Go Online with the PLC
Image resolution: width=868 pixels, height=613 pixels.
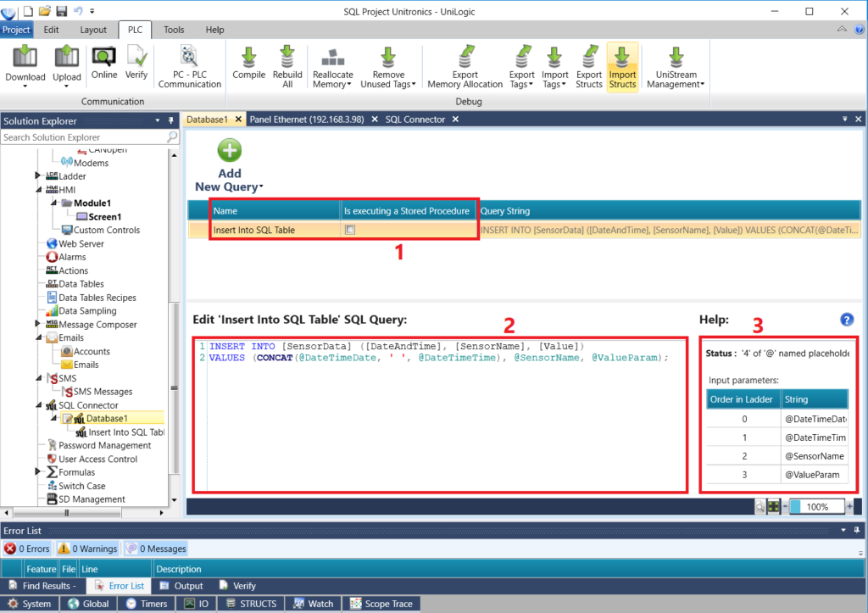tap(104, 63)
